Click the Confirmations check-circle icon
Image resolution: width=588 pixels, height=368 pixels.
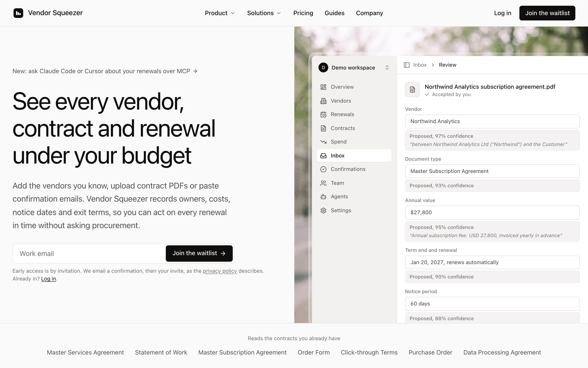[323, 169]
